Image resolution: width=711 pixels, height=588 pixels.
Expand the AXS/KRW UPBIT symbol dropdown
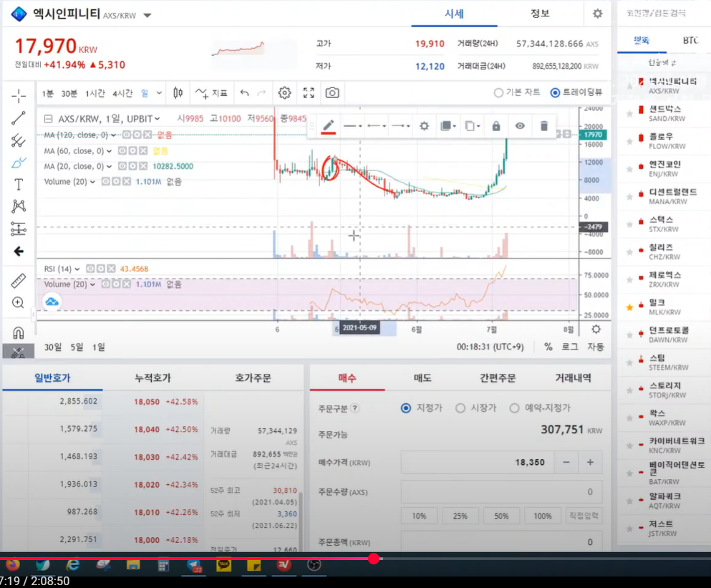[158, 119]
